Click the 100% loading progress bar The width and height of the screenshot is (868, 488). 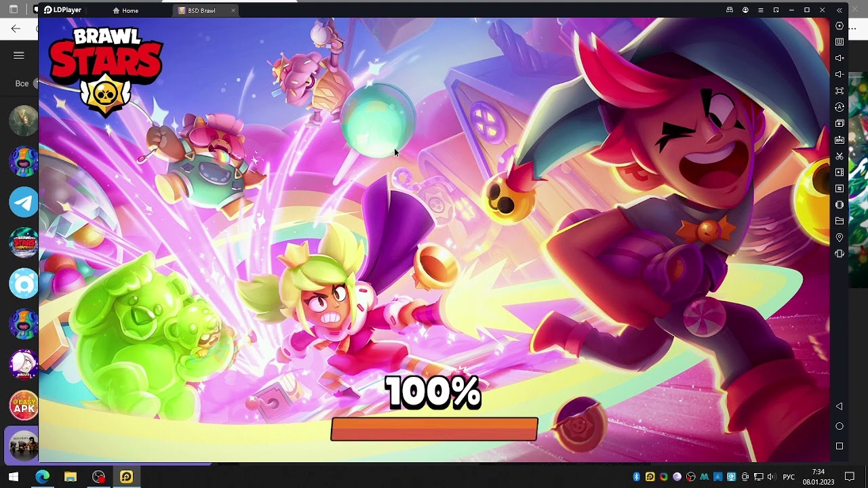point(434,429)
